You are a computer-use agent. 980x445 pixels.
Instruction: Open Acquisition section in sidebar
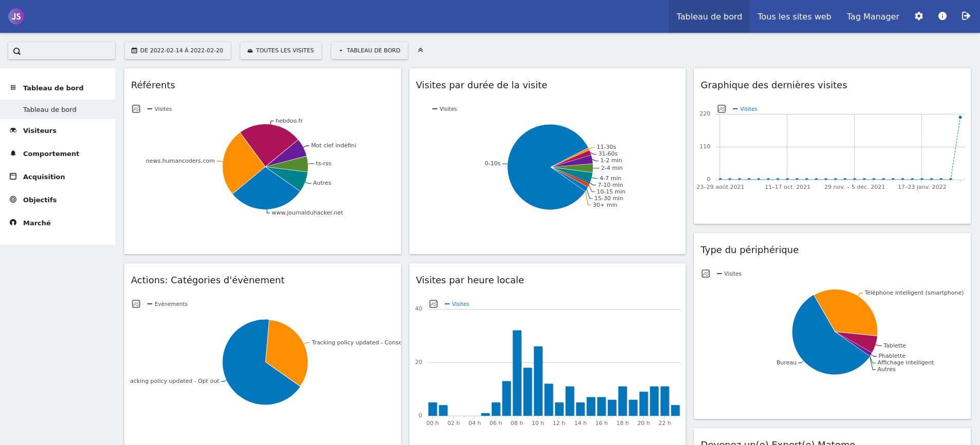point(44,177)
